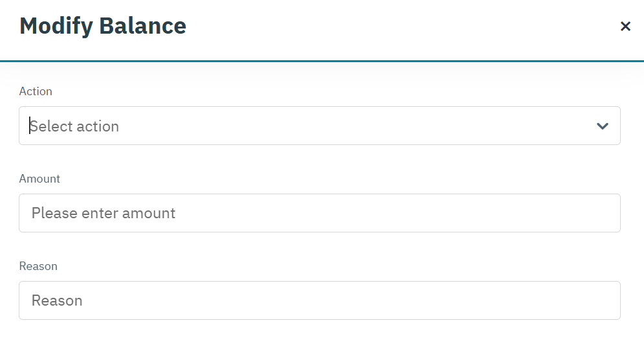Viewport: 644px width, 360px height.
Task: Focus the Reason text field
Action: (x=319, y=300)
